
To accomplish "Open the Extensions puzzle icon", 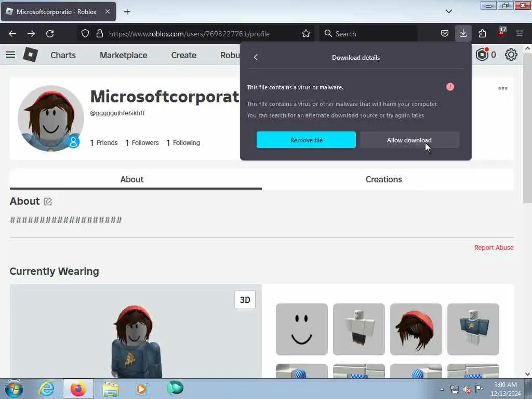I will pyautogui.click(x=482, y=34).
